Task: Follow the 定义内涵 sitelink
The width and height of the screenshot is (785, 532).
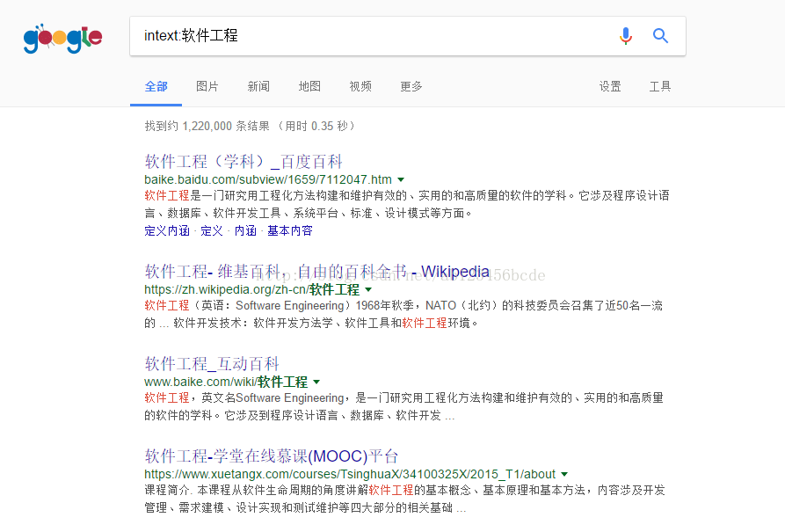Action: (x=167, y=231)
